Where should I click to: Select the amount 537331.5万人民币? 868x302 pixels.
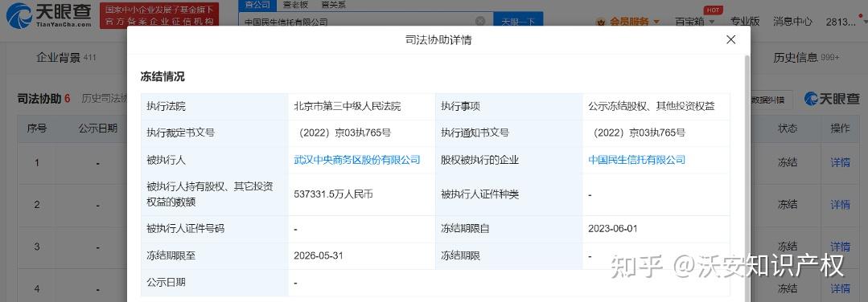(333, 194)
